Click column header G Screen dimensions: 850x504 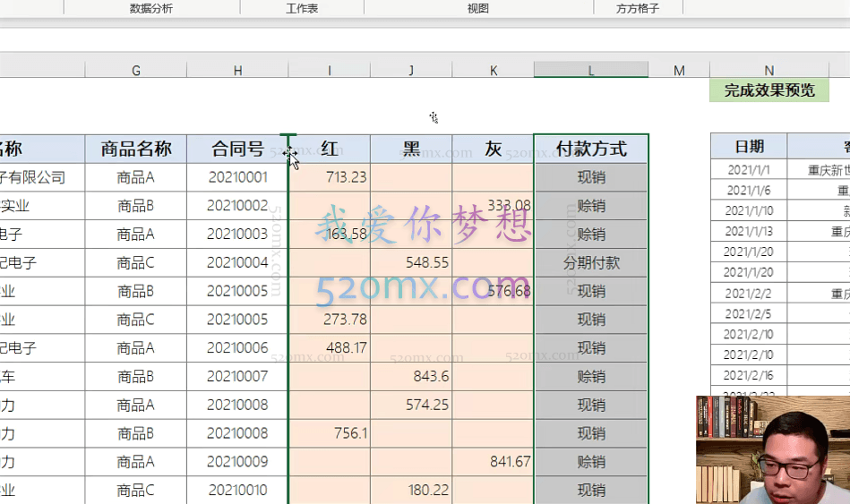[136, 71]
